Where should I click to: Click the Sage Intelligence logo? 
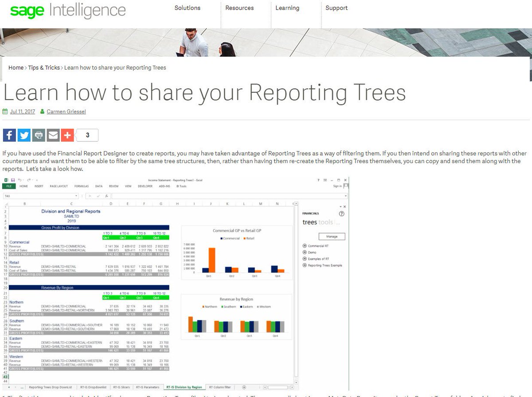click(68, 10)
